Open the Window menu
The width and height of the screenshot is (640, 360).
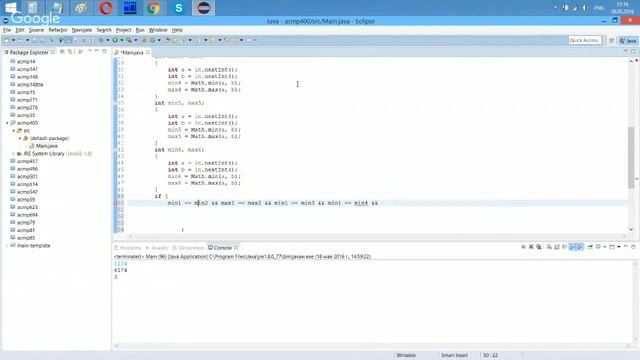(x=158, y=30)
